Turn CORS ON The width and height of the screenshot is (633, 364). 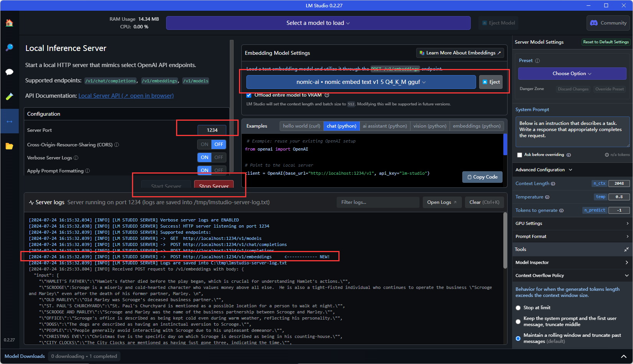point(204,144)
